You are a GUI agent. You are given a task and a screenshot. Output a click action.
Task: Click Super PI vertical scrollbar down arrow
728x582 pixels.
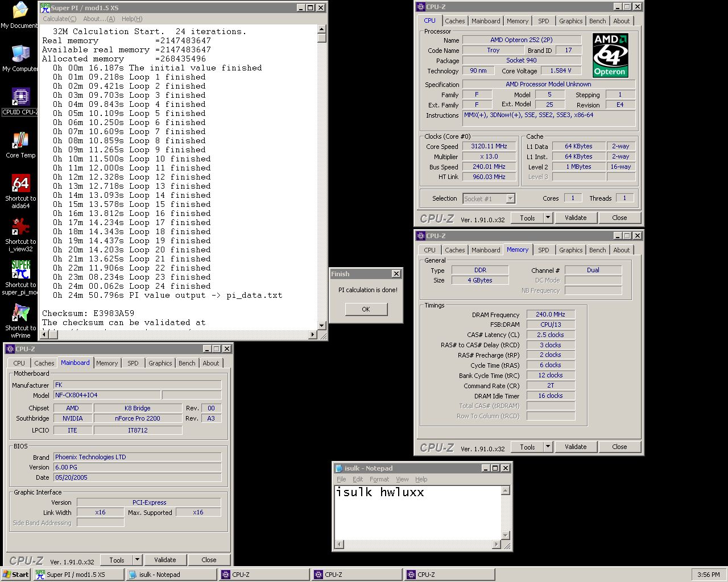pyautogui.click(x=321, y=326)
